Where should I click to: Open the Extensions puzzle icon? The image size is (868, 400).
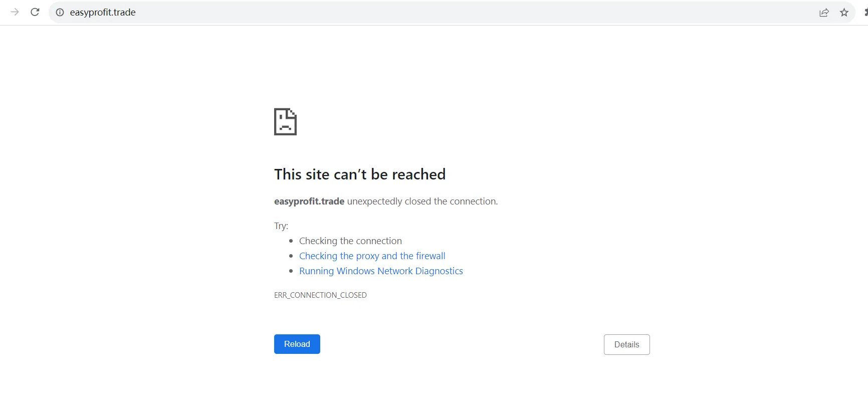[865, 13]
